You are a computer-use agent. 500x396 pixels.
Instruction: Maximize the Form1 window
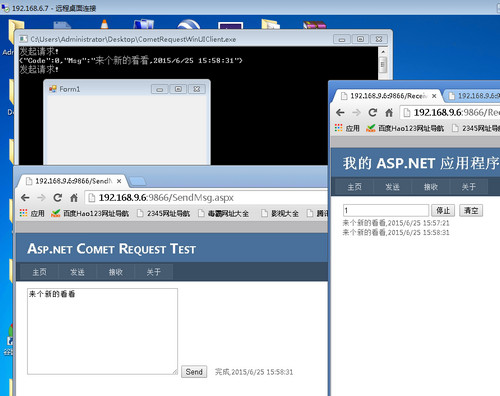pyautogui.click(x=178, y=89)
